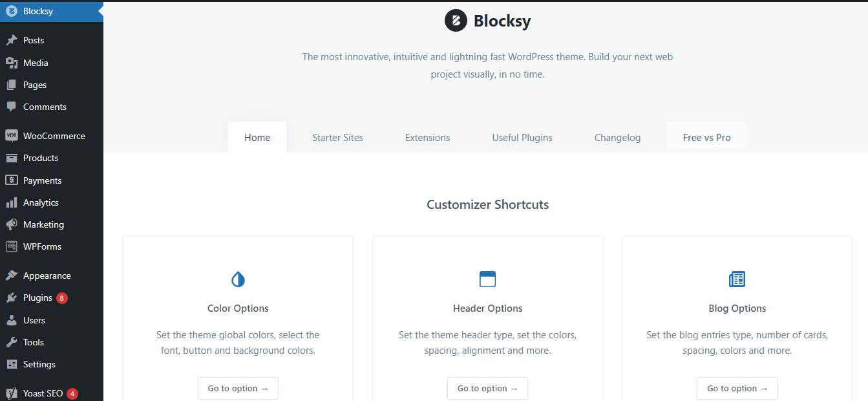Click the Blog Options newspaper icon

coord(737,279)
